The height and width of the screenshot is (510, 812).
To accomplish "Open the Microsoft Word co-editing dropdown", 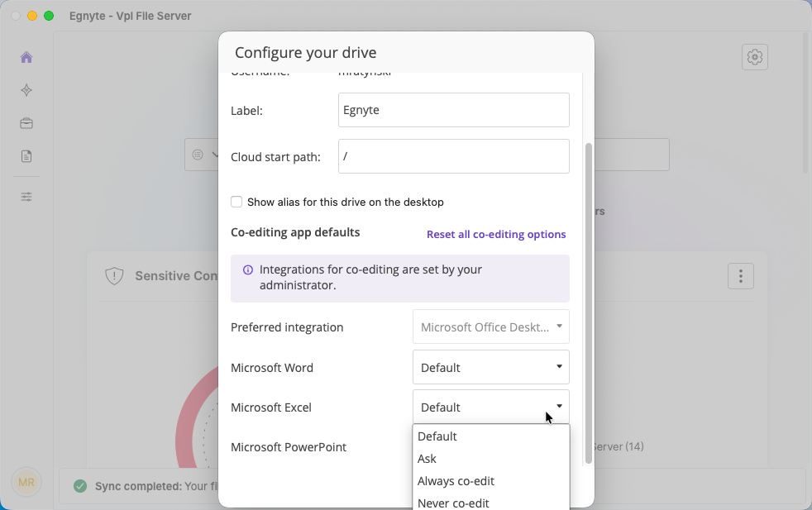I will (491, 367).
